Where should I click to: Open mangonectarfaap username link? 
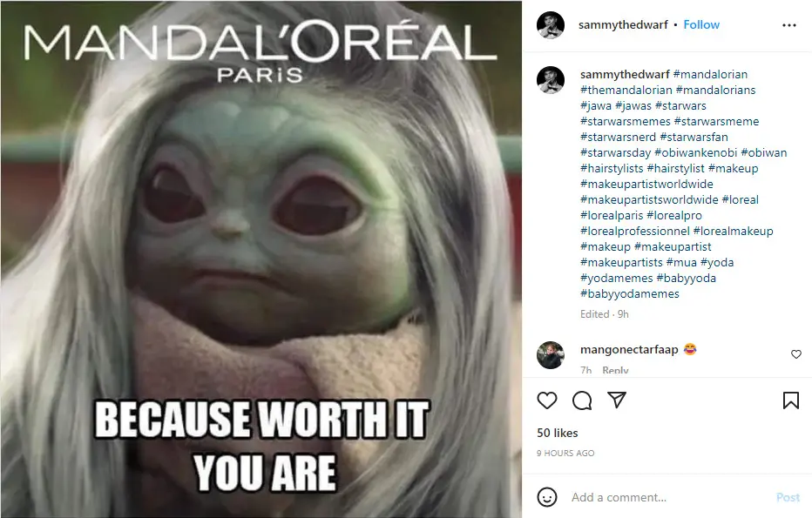629,350
